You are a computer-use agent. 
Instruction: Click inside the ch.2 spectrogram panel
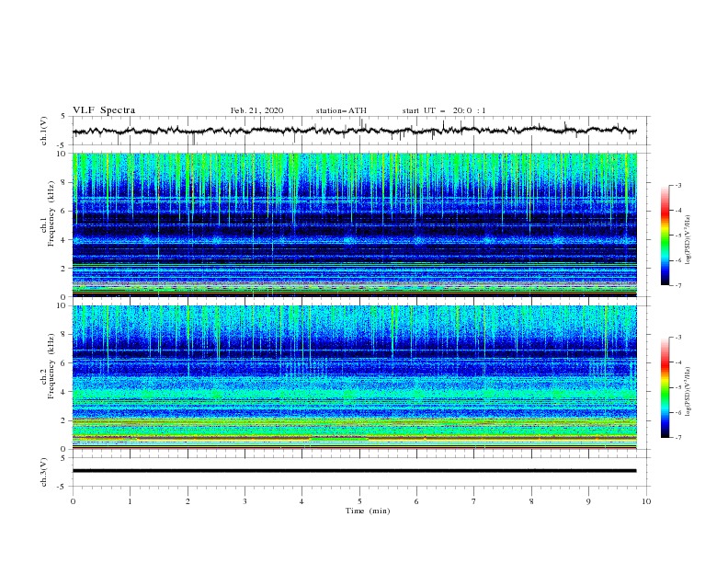point(354,377)
